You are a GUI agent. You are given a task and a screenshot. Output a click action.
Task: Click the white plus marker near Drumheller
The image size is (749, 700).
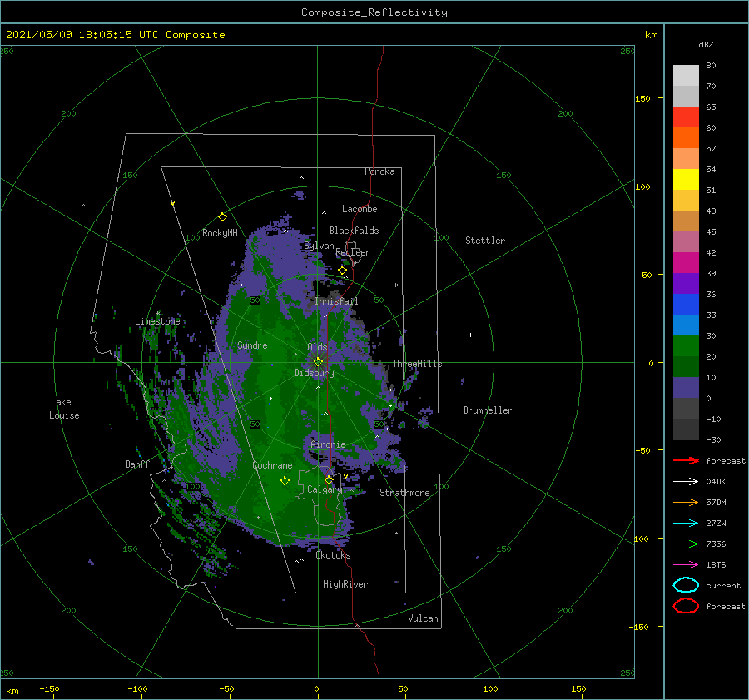[470, 335]
